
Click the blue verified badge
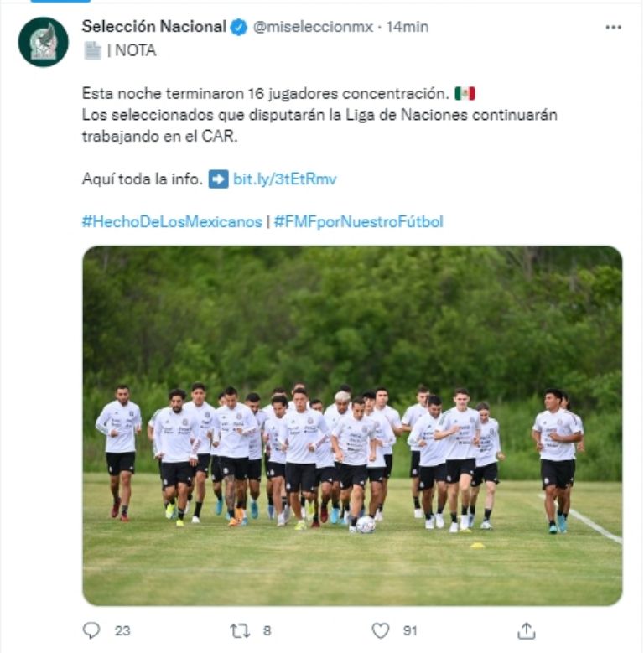tap(239, 27)
